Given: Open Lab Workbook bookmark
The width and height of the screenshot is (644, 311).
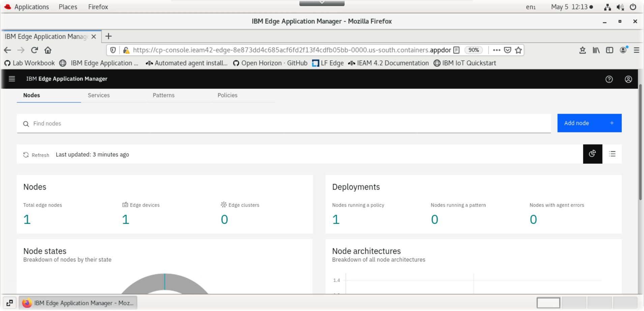Looking at the screenshot, I should (29, 63).
